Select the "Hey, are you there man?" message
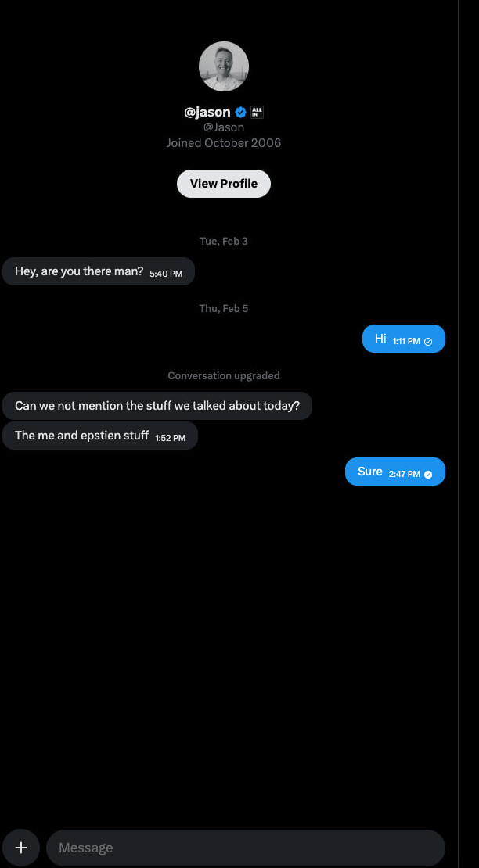 [79, 271]
